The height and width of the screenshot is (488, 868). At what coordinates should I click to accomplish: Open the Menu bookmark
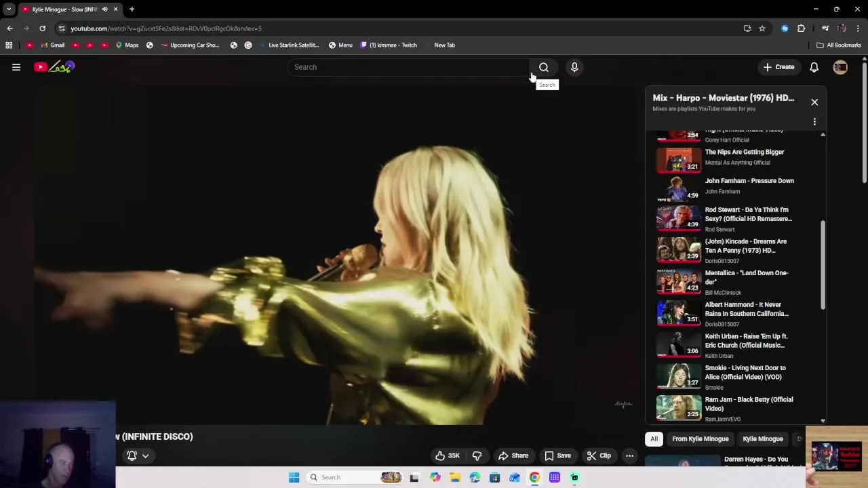(340, 45)
